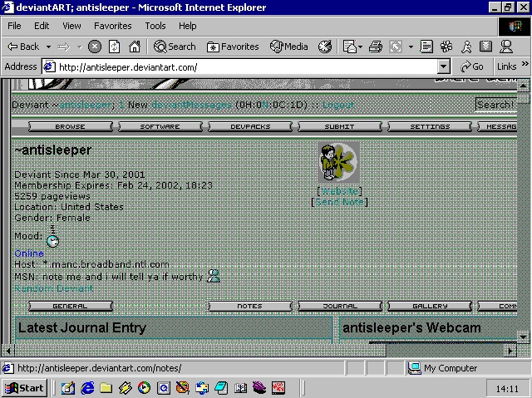
Task: Switch to the NOTES profile tab
Action: [250, 306]
